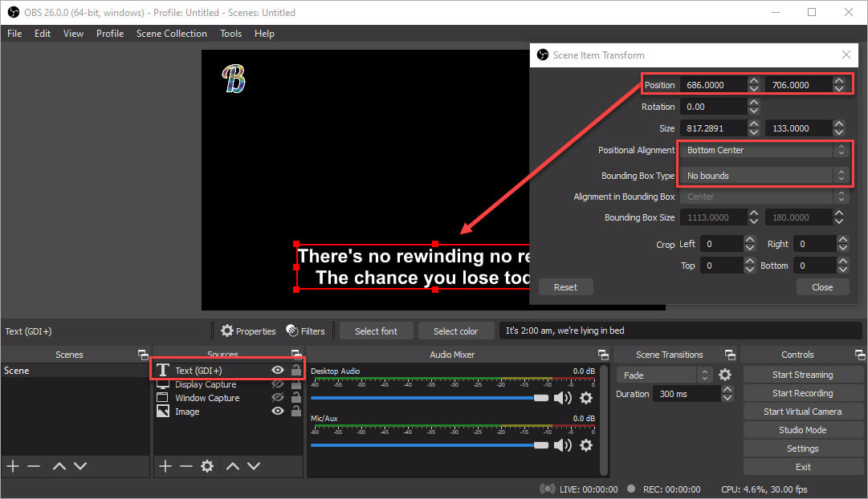This screenshot has width=868, height=499.
Task: Open Desktop Audio settings gear
Action: [586, 398]
